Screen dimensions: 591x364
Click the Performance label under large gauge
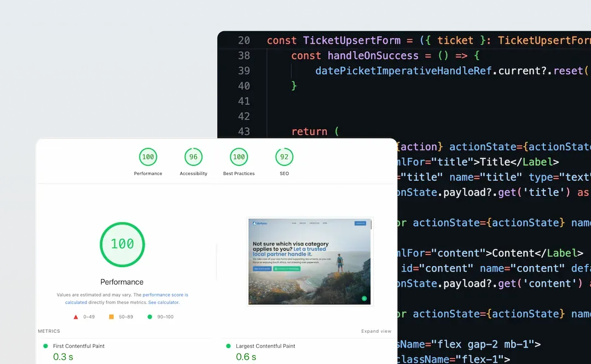[121, 282]
